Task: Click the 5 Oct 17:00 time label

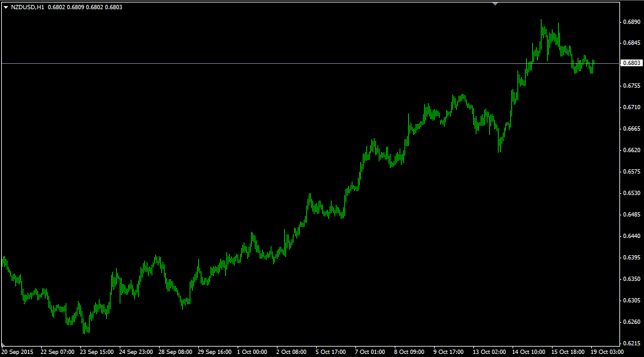Action: tap(331, 352)
